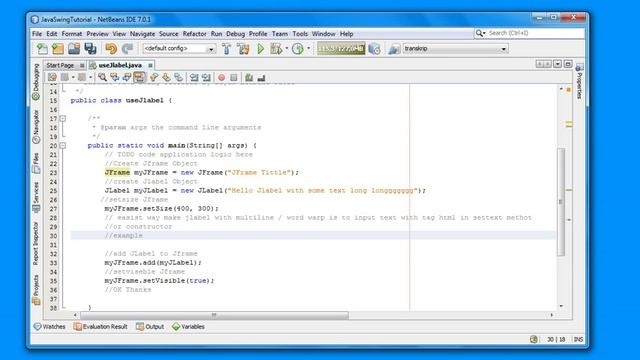Click the Clean and Build icon

tap(244, 49)
